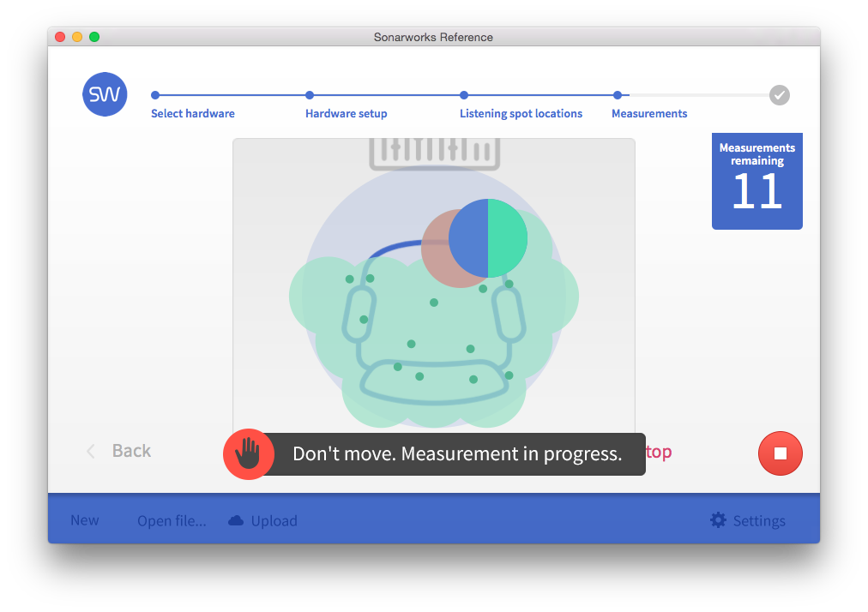Click the grey checkmark completion step
This screenshot has width=868, height=612.
tap(779, 95)
